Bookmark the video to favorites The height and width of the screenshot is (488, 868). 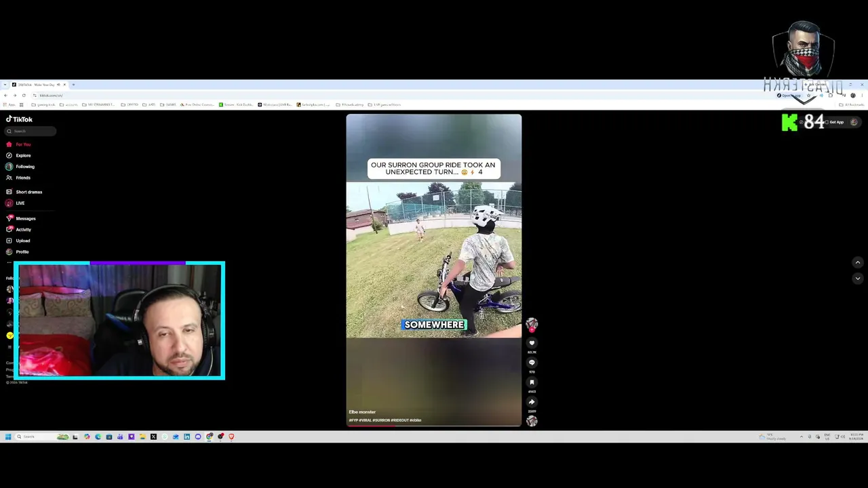[x=532, y=382]
